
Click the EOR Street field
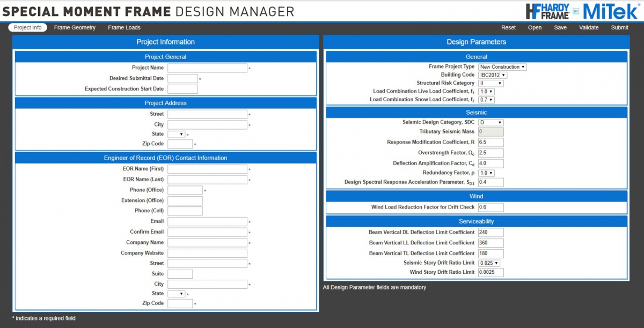pyautogui.click(x=207, y=263)
